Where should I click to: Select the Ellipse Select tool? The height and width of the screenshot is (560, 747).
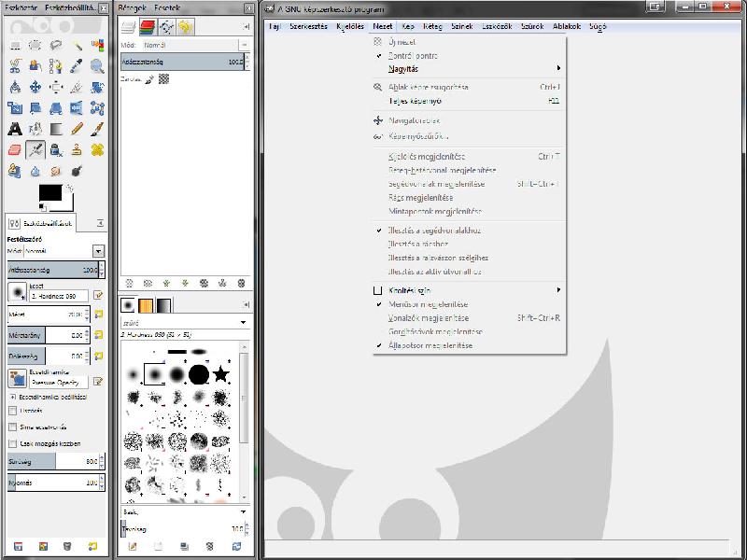pos(35,46)
